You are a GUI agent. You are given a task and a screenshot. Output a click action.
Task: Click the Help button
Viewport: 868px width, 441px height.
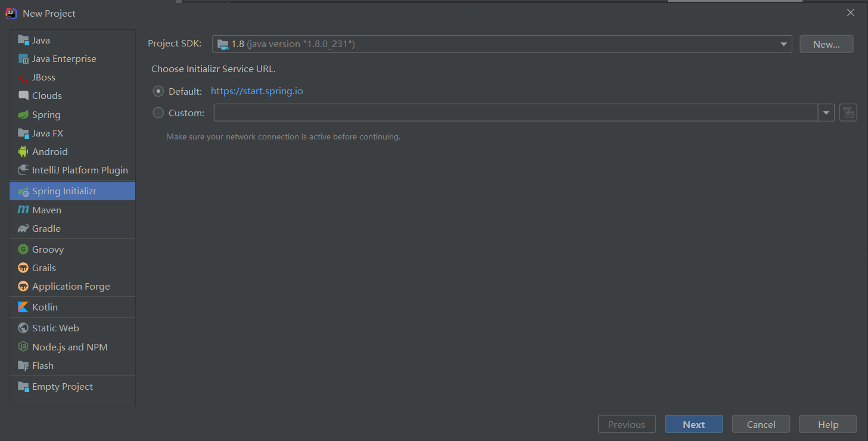828,424
